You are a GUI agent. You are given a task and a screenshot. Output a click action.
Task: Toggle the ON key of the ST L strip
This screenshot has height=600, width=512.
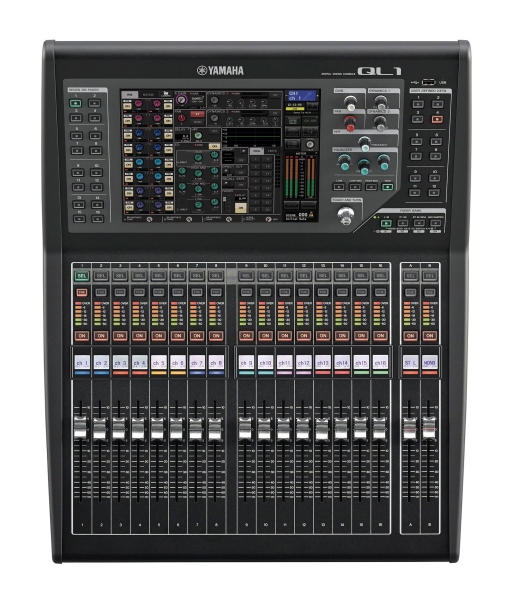pos(410,336)
